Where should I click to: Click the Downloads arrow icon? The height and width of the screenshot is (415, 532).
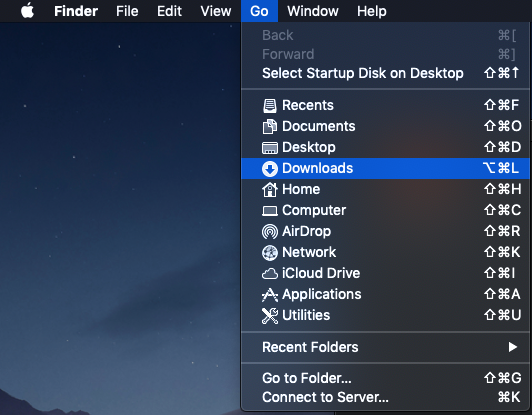pyautogui.click(x=270, y=169)
